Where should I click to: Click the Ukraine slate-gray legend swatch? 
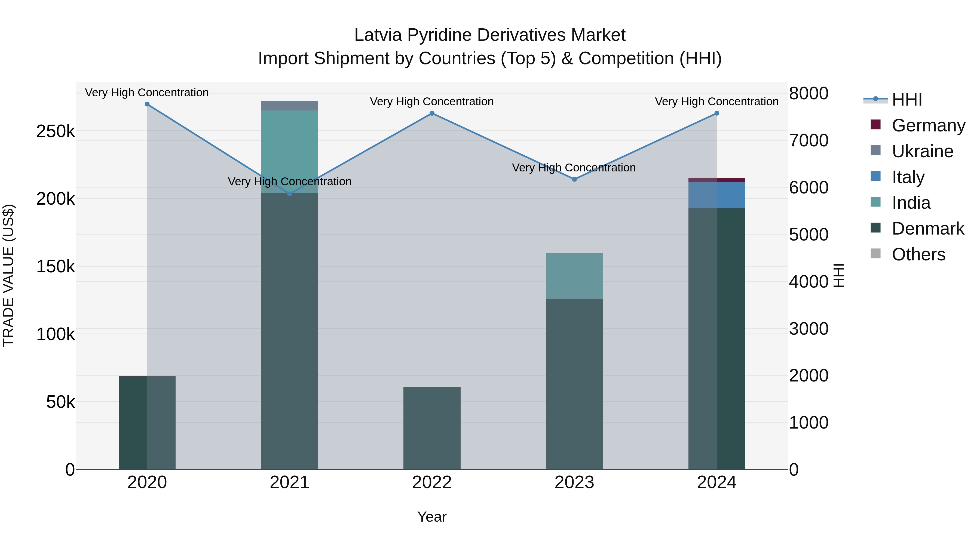875,150
